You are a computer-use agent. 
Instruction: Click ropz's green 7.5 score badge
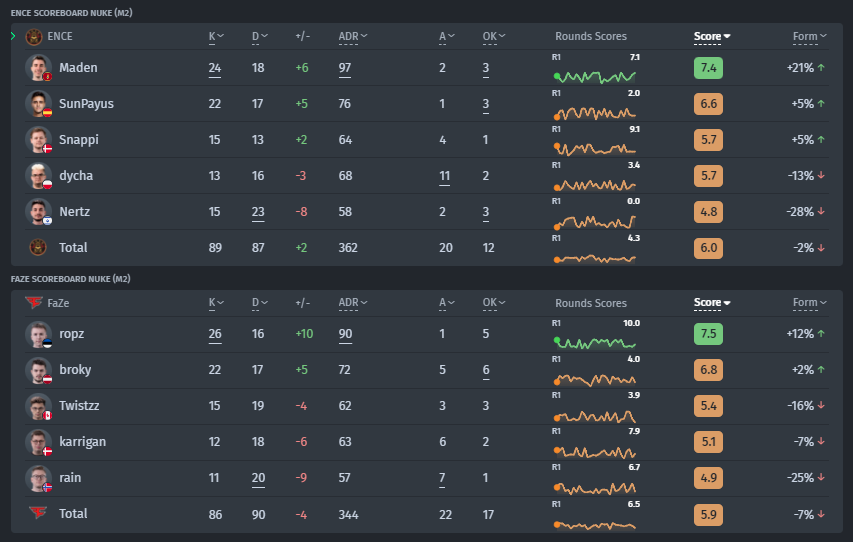point(708,334)
